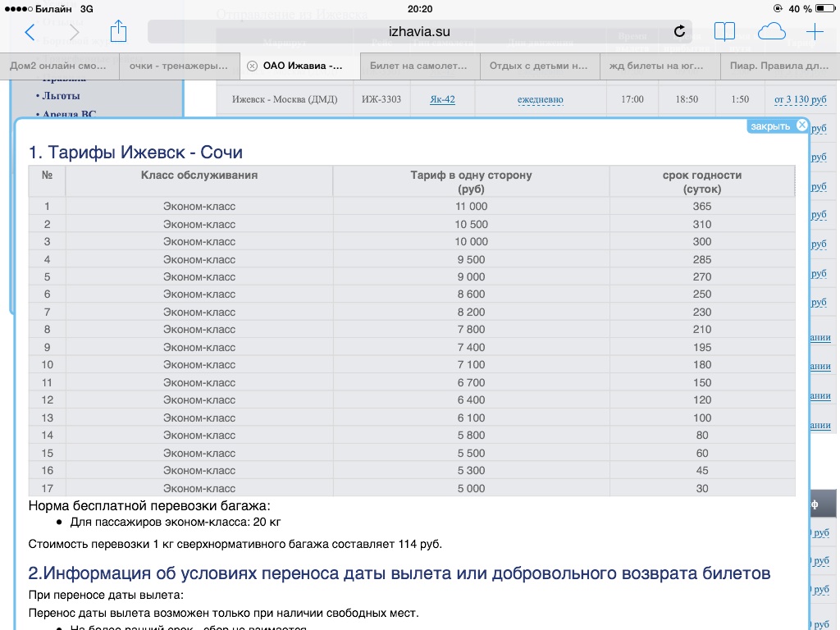This screenshot has height=630, width=840.
Task: Open the ежедневно schedule link
Action: pos(540,99)
